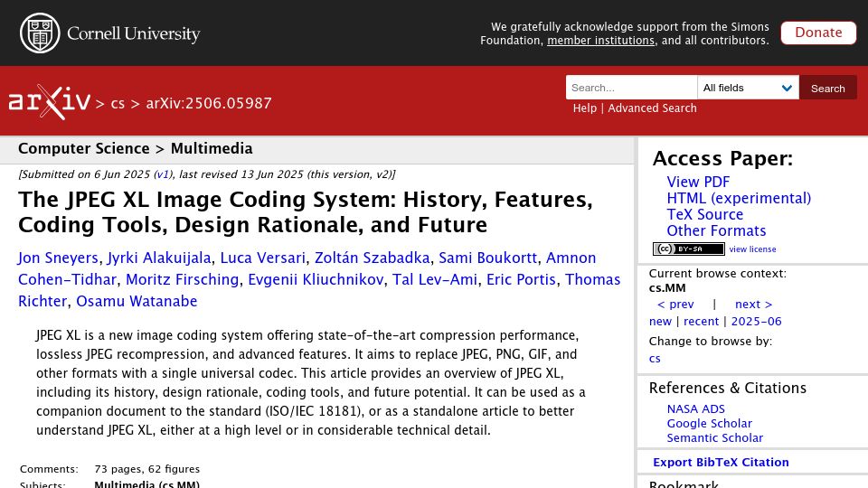The height and width of the screenshot is (488, 868).
Task: Click the Donate button
Action: coord(818,33)
